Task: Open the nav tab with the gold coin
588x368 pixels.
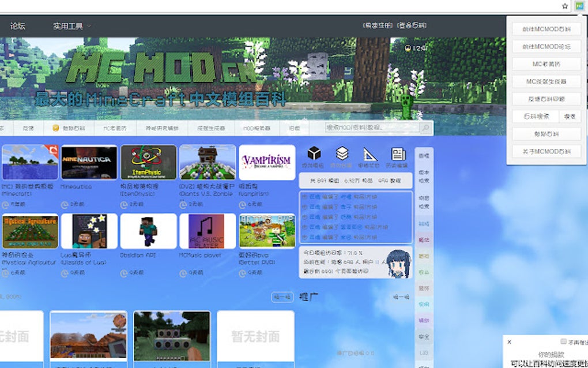Action: (x=69, y=128)
